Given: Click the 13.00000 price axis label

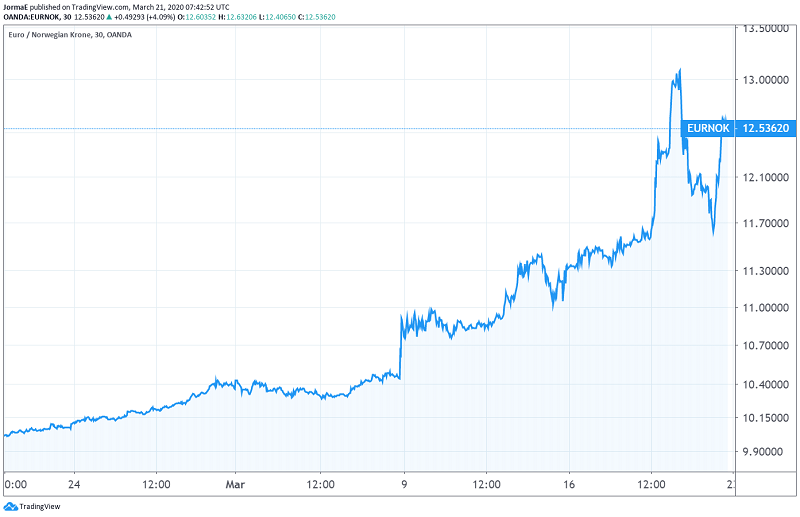Looking at the screenshot, I should click(x=762, y=80).
